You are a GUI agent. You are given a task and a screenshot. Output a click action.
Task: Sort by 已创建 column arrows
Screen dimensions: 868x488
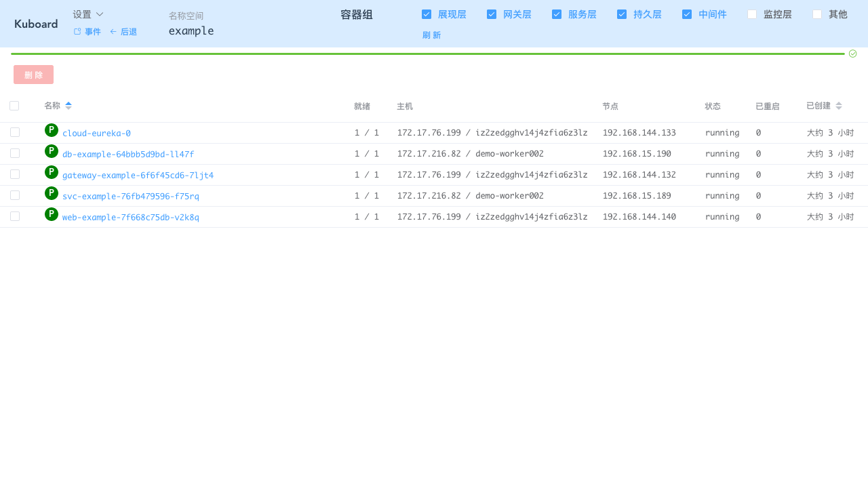[x=838, y=105]
